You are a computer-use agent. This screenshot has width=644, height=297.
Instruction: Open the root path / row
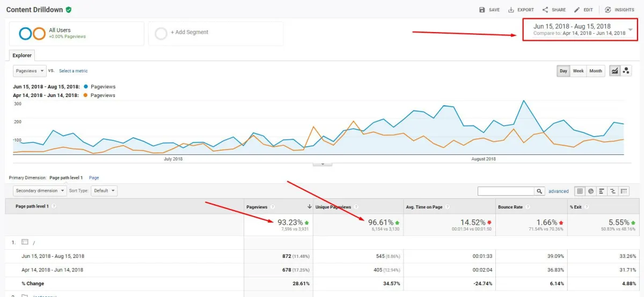coord(34,242)
